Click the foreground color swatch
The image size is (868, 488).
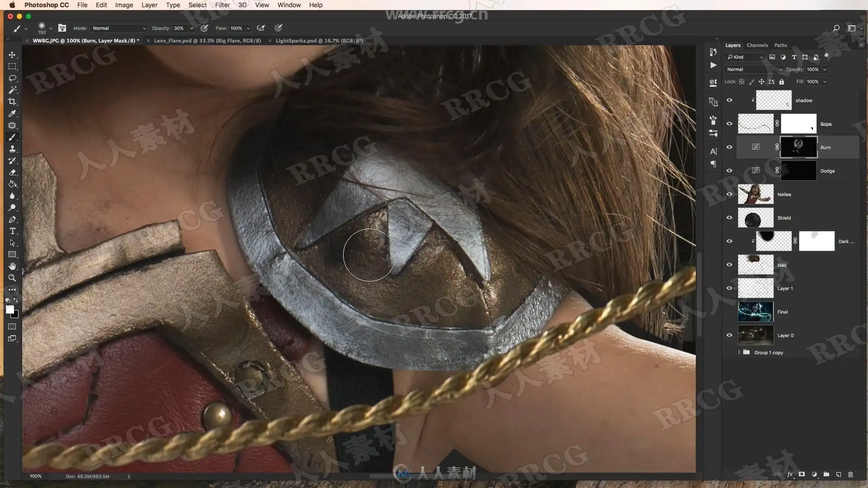coord(9,310)
